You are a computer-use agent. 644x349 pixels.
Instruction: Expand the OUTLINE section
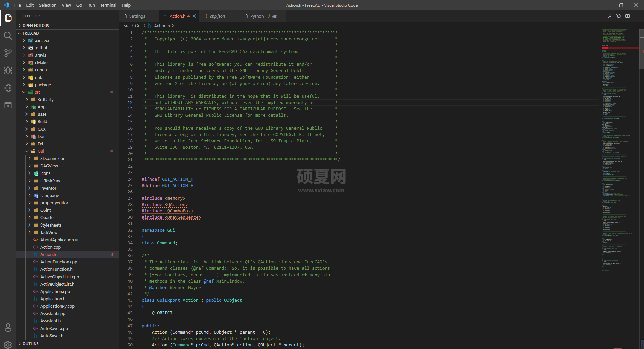click(x=67, y=344)
